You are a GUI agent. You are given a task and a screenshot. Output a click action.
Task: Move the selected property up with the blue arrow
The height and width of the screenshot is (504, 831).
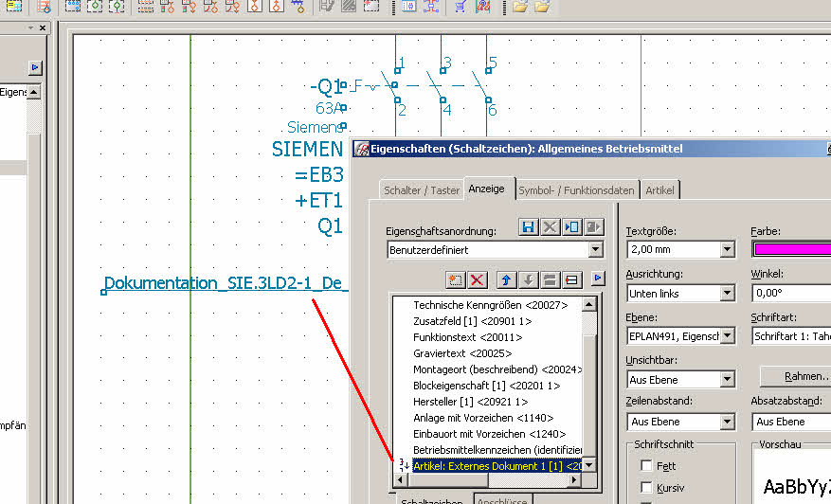point(506,279)
